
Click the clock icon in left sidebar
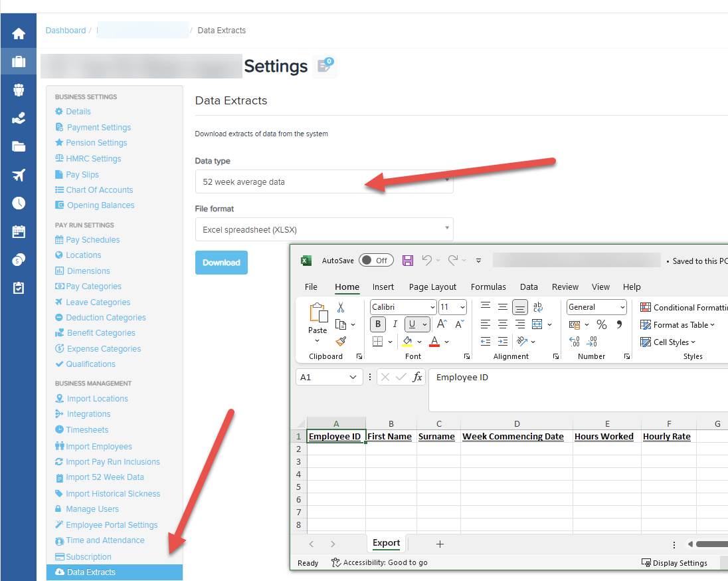coord(19,203)
